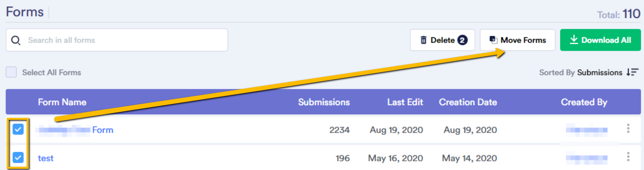The width and height of the screenshot is (644, 170).
Task: Sort by the Creation Date column header
Action: (x=468, y=102)
